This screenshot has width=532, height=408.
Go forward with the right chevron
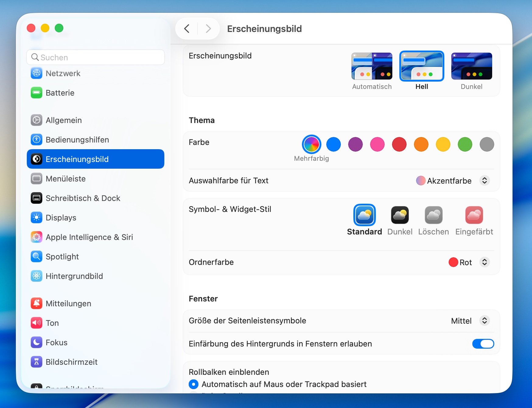point(208,29)
